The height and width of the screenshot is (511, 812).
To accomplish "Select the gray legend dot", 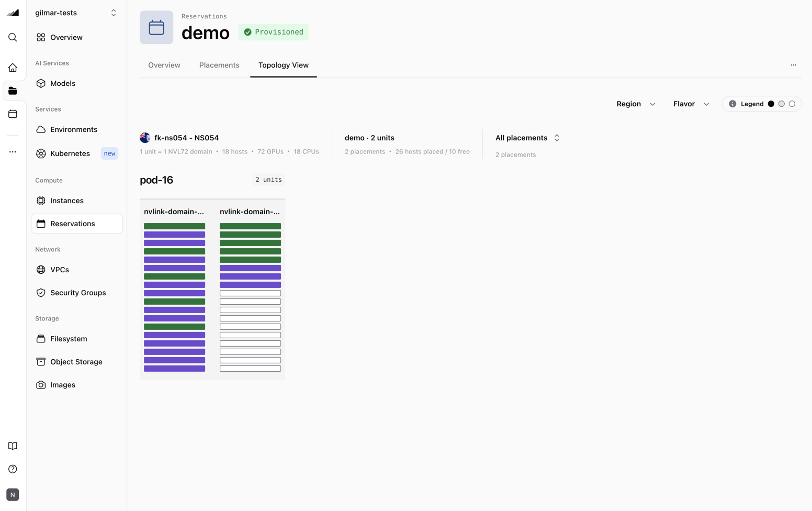I will (781, 104).
